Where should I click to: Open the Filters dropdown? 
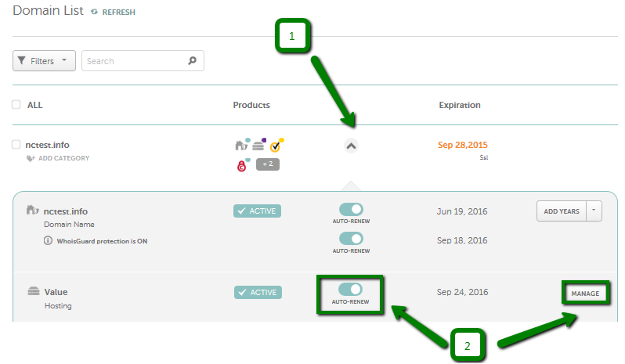pos(44,60)
